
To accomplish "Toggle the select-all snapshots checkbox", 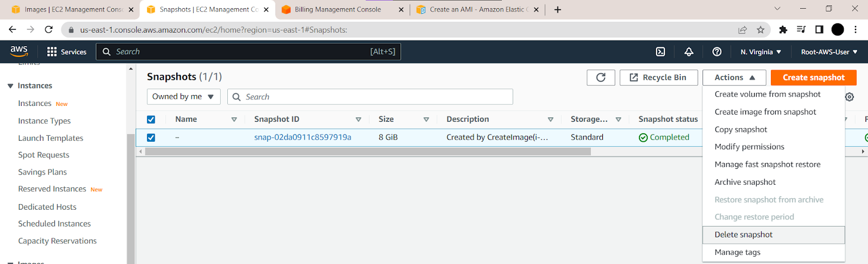I will [151, 120].
